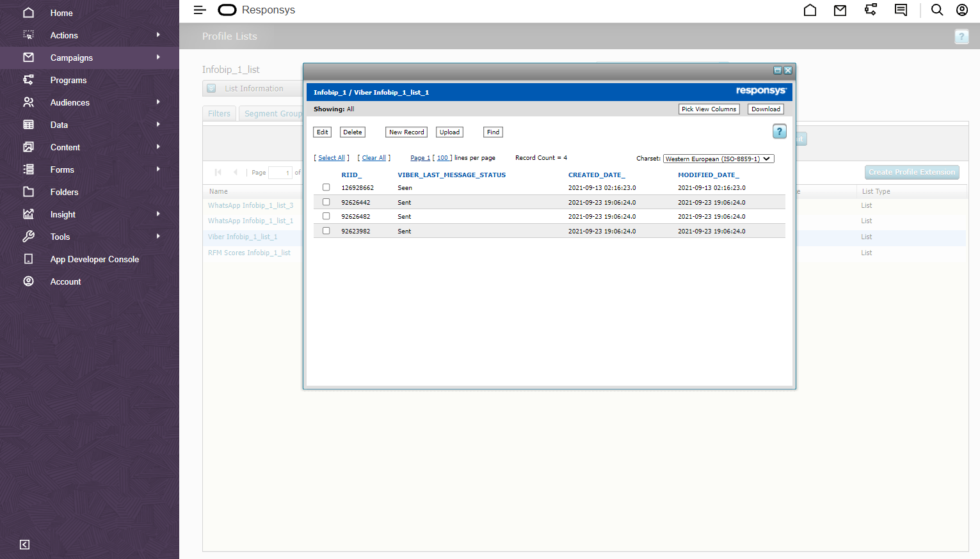This screenshot has height=559, width=980.
Task: Go to App Developer Console menu item
Action: (94, 259)
